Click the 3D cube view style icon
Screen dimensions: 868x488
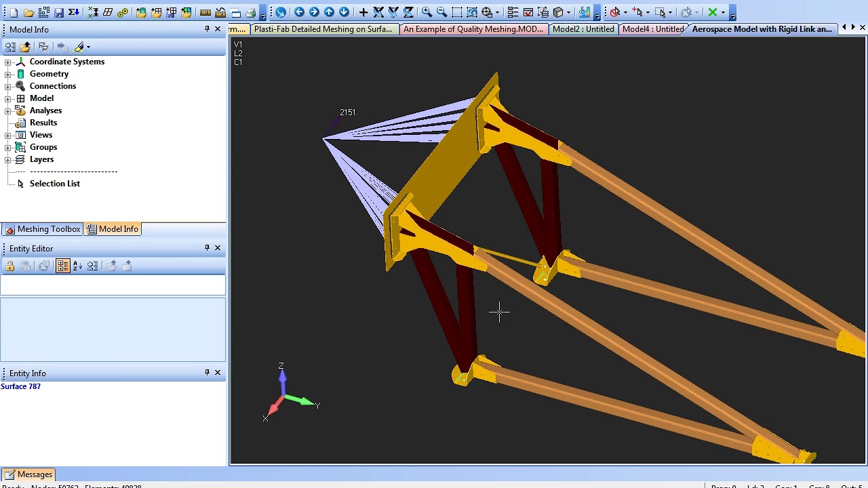558,12
